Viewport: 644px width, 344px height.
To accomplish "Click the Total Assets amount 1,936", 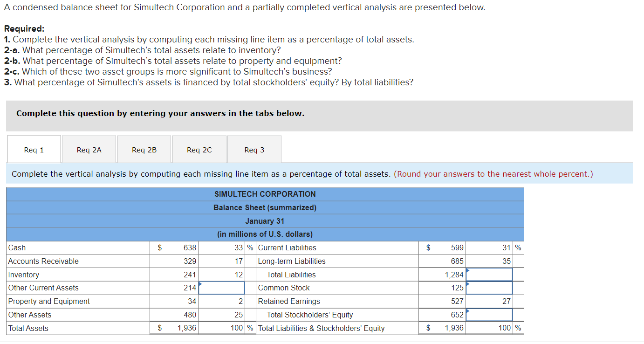I will click(x=187, y=329).
